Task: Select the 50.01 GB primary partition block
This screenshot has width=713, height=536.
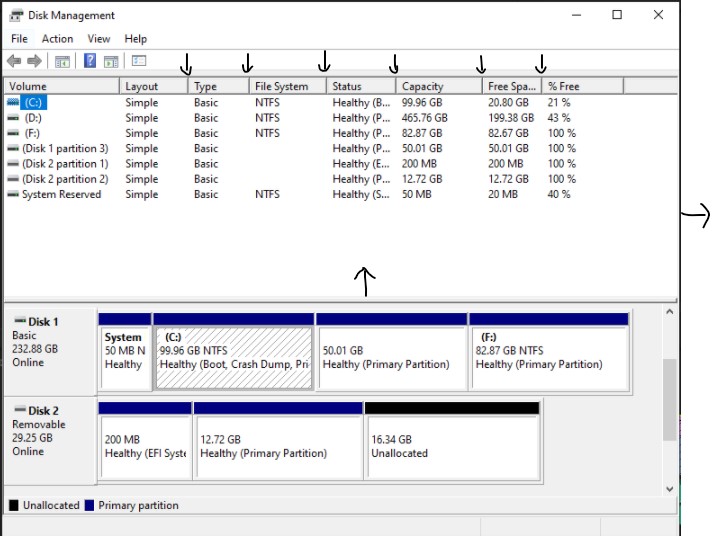Action: 392,351
